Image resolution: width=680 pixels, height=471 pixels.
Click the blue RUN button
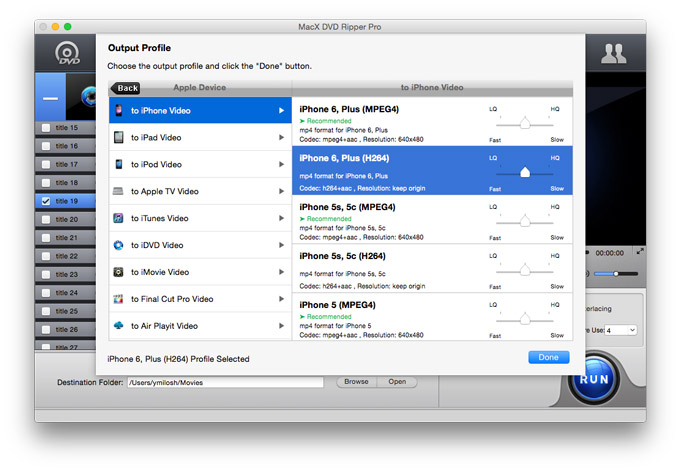coord(594,379)
